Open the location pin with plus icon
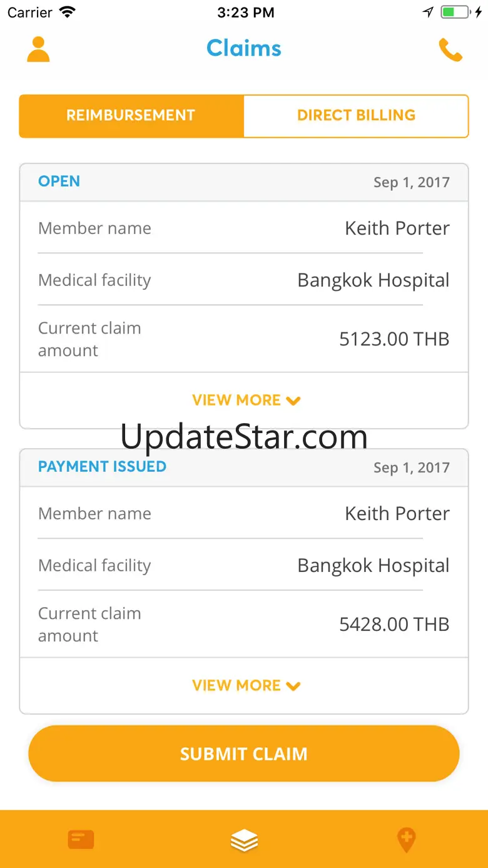 407,839
